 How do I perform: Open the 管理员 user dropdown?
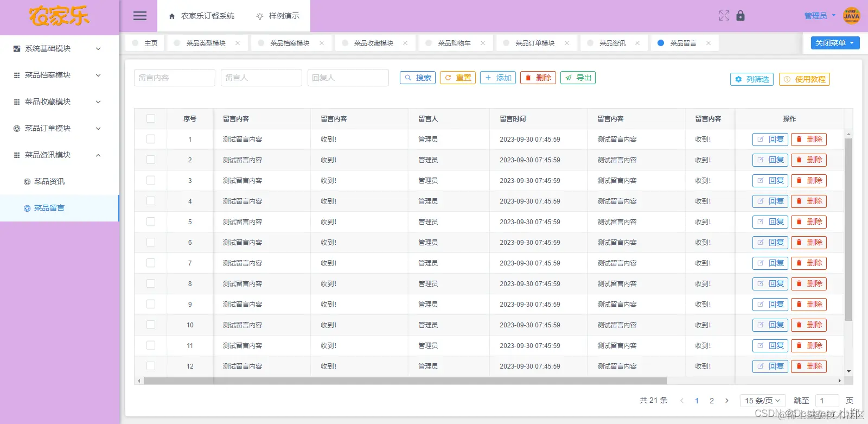click(820, 16)
